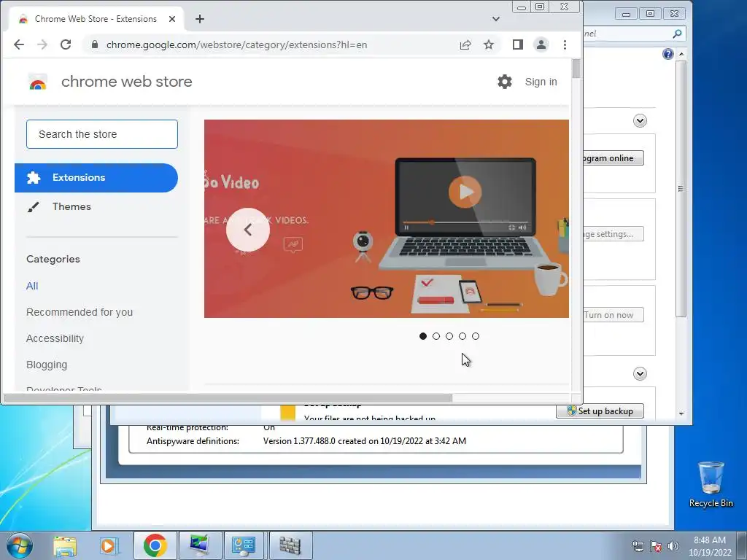The width and height of the screenshot is (747, 560).
Task: Open a new tab with plus button
Action: point(200,19)
